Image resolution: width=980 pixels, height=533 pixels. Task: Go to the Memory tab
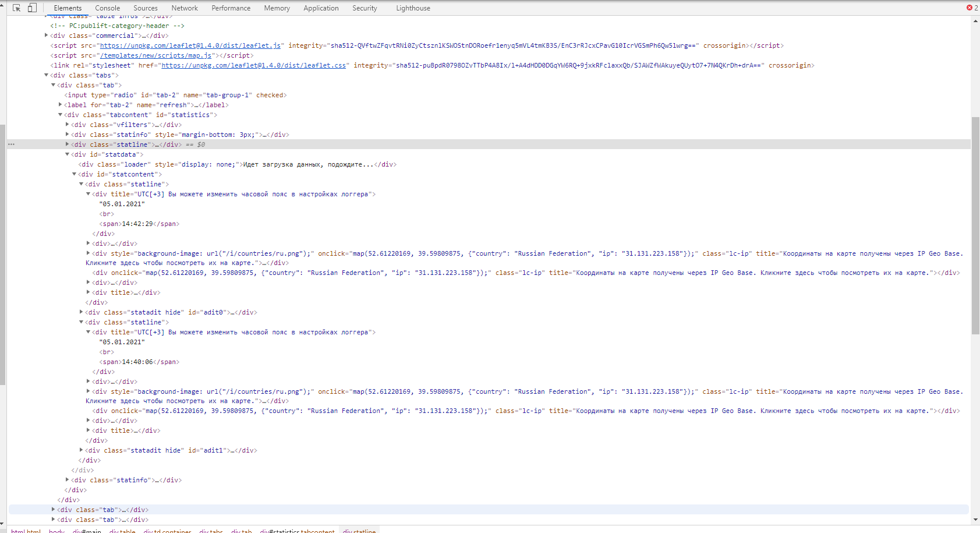277,8
